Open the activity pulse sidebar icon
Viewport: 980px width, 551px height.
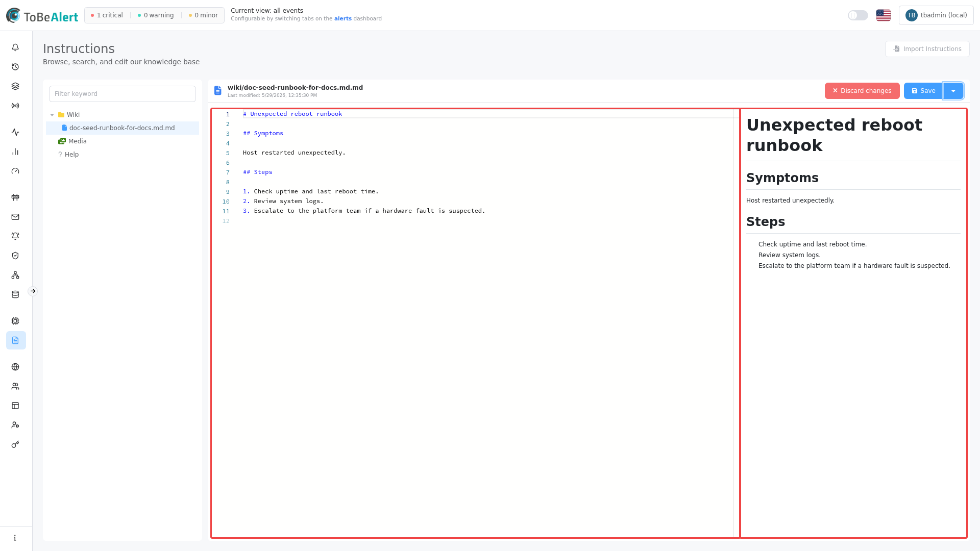click(15, 132)
